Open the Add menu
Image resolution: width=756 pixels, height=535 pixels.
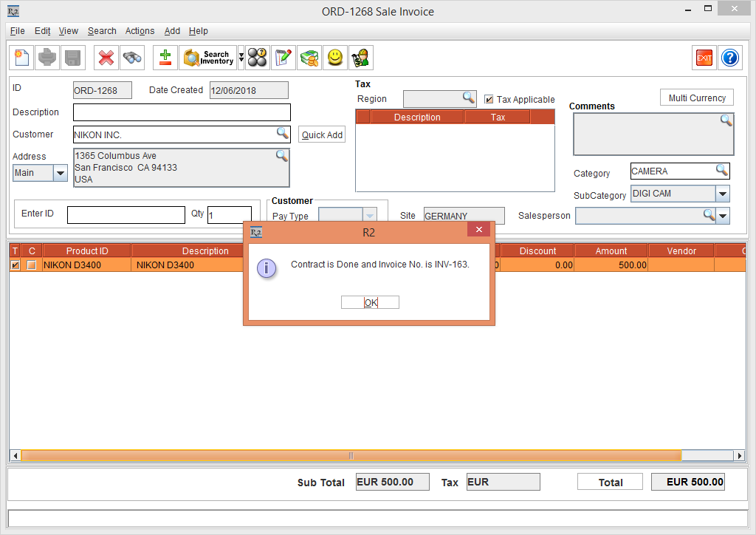coord(172,31)
